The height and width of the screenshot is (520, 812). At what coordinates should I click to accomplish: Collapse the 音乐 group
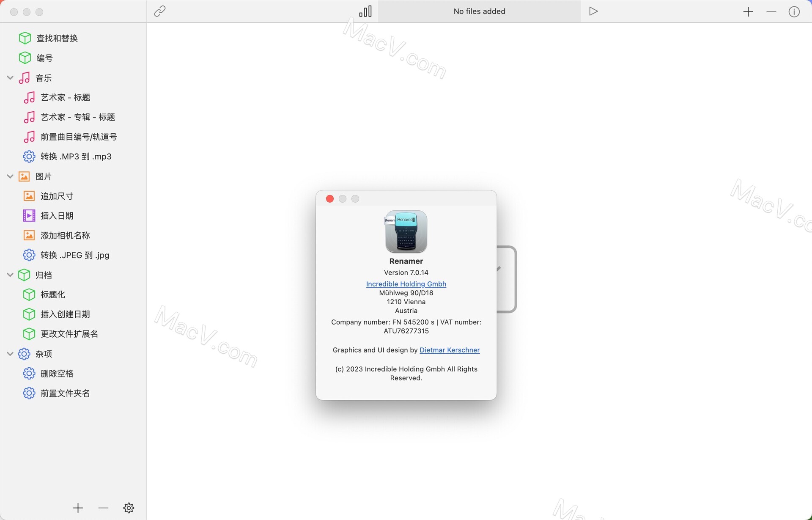pos(10,78)
